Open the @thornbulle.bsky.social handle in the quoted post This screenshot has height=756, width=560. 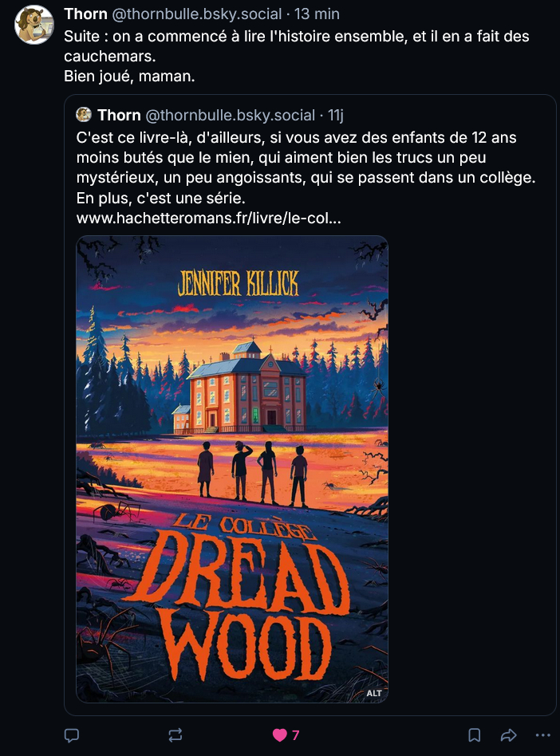tap(230, 115)
